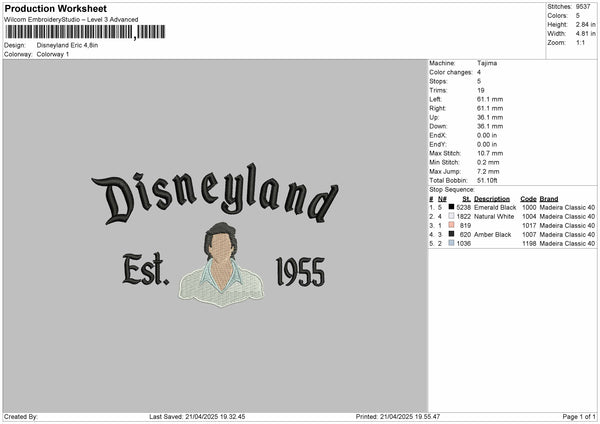This screenshot has width=600, height=424.
Task: Click the thread code 1000
Action: coord(529,207)
